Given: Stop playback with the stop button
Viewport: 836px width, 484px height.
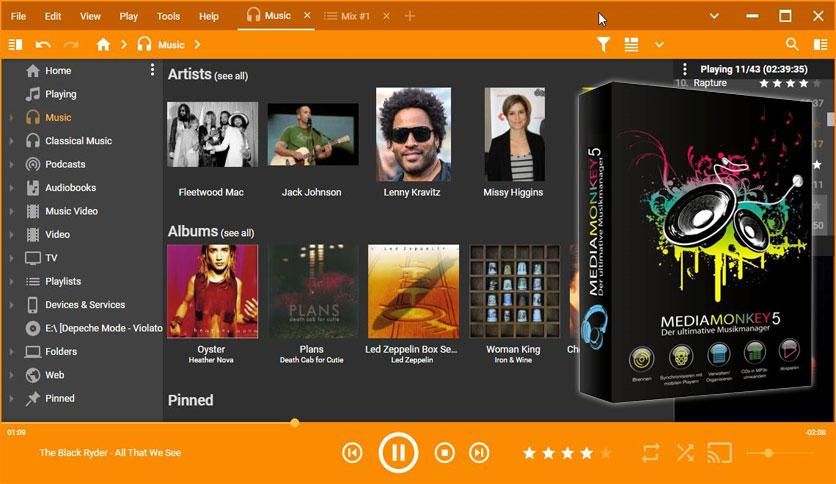Looking at the screenshot, I should point(445,453).
